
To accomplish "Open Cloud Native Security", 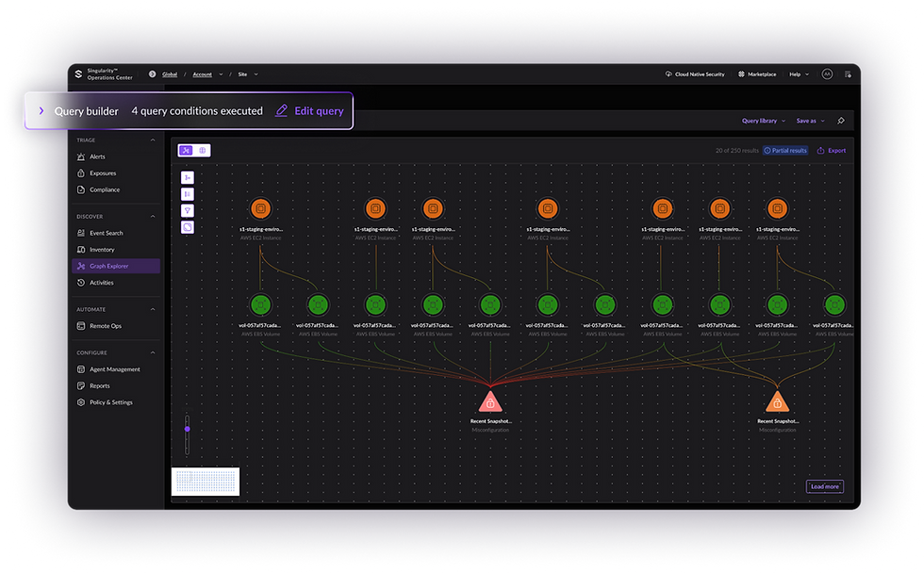I will [695, 74].
